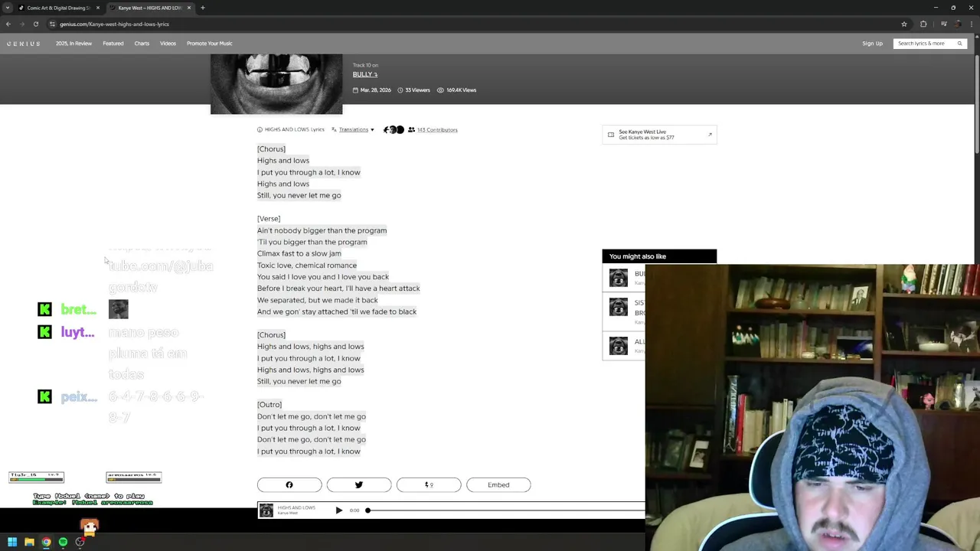The height and width of the screenshot is (551, 980).
Task: Click lyric "Climax fast to a slow jam"
Action: (x=299, y=253)
